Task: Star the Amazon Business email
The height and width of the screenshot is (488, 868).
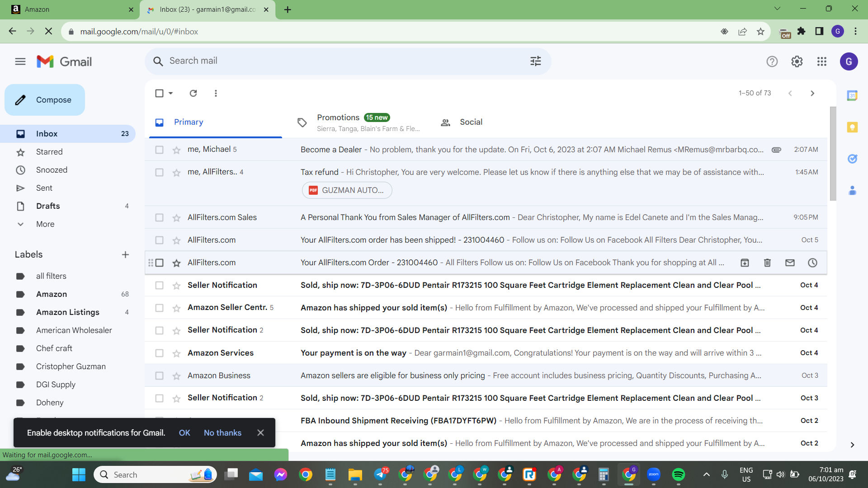Action: 176,376
